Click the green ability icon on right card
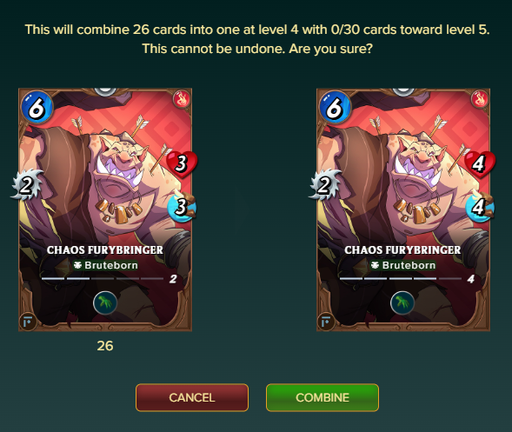 click(403, 303)
